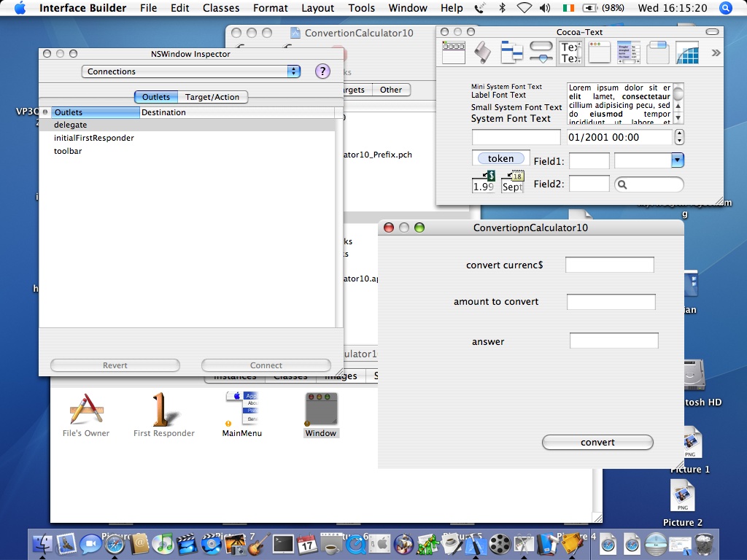Select the MainMenu nib instance icon

(242, 408)
